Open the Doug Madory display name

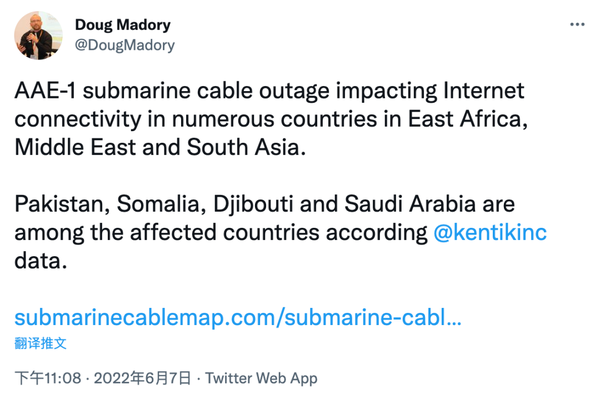pyautogui.click(x=122, y=25)
